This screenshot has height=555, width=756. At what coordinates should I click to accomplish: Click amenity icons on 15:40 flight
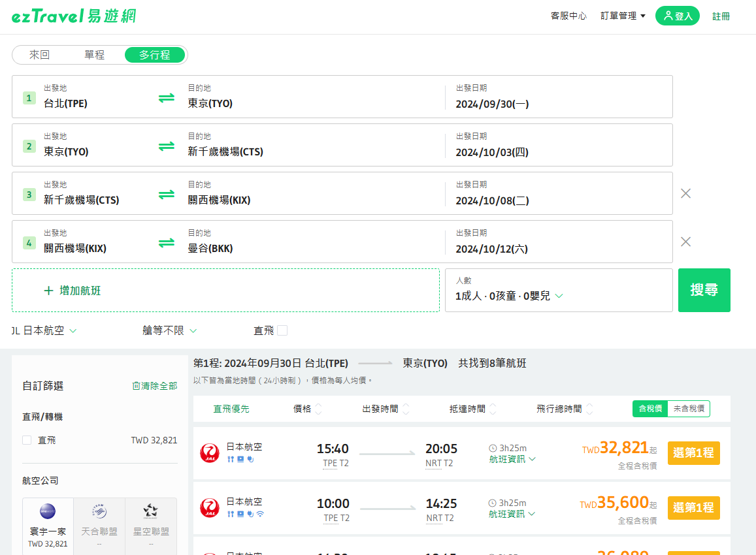click(x=240, y=459)
